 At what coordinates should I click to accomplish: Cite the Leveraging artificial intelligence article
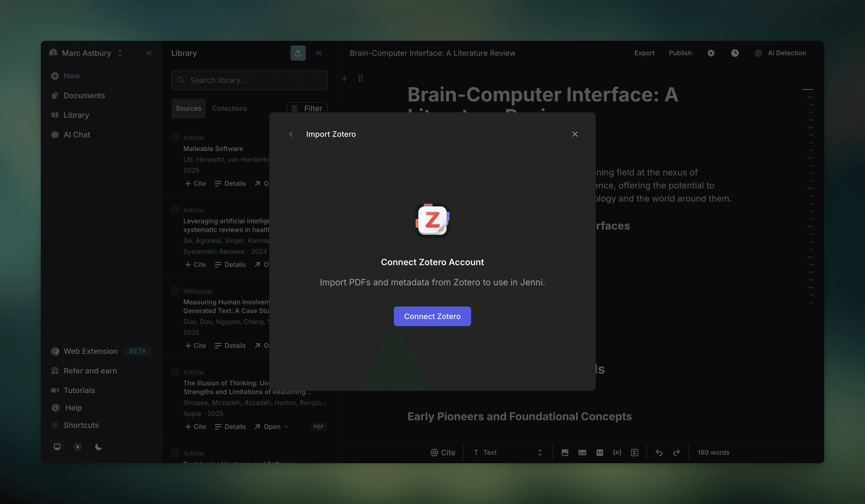[196, 265]
